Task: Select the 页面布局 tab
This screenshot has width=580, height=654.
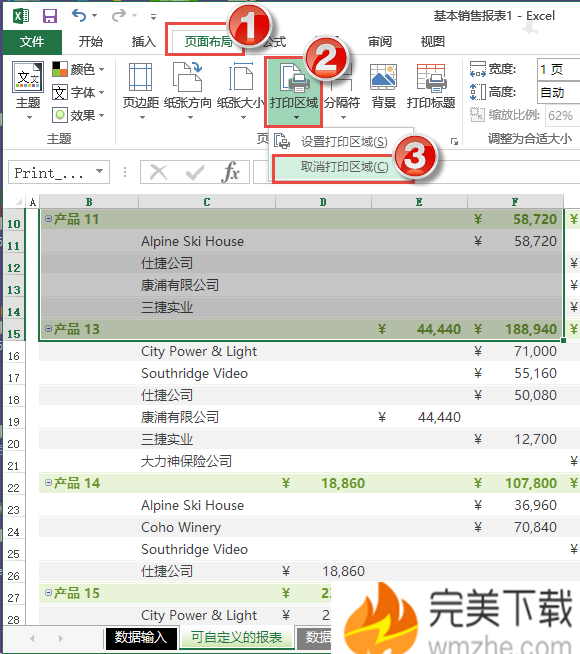Action: 208,41
